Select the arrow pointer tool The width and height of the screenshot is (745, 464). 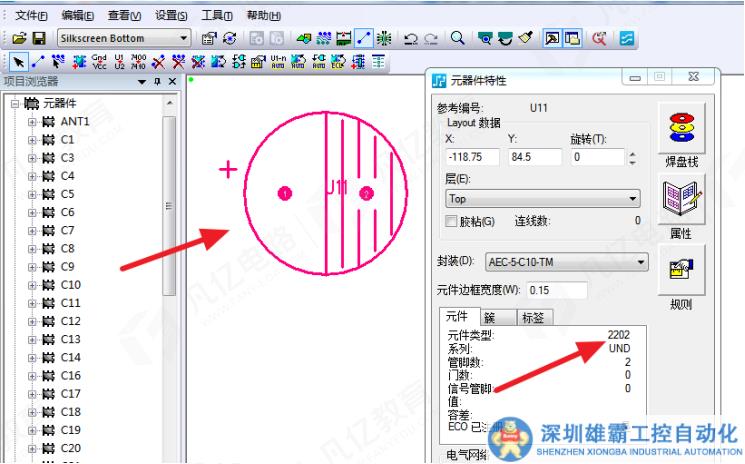click(x=20, y=62)
